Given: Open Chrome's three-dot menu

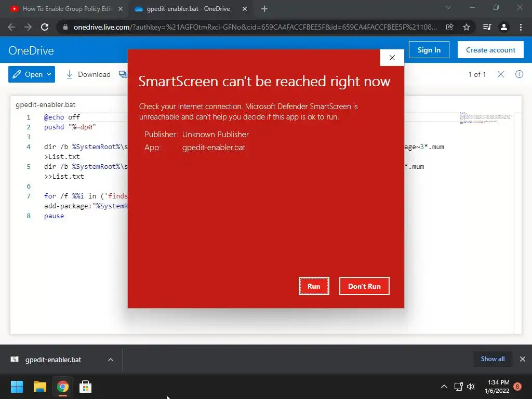Looking at the screenshot, I should coord(521,27).
